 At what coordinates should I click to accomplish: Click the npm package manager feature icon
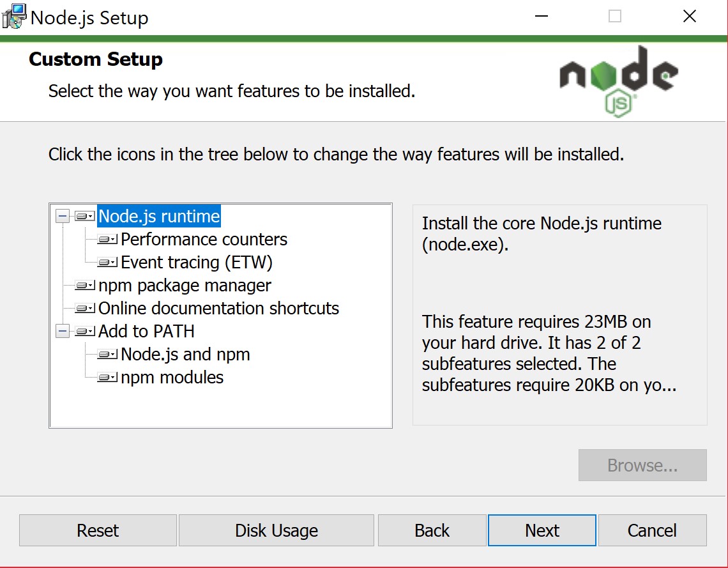(x=85, y=286)
